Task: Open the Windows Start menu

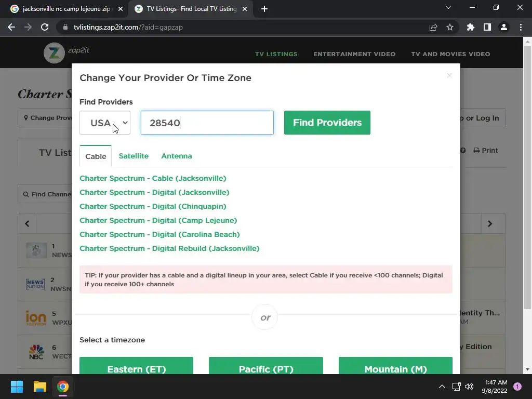Action: tap(17, 387)
